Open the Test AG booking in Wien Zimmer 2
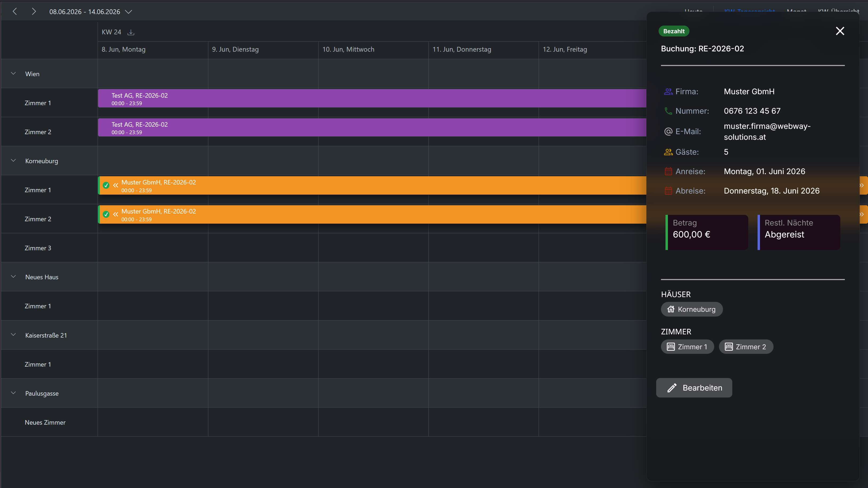The width and height of the screenshot is (868, 488). [372, 128]
